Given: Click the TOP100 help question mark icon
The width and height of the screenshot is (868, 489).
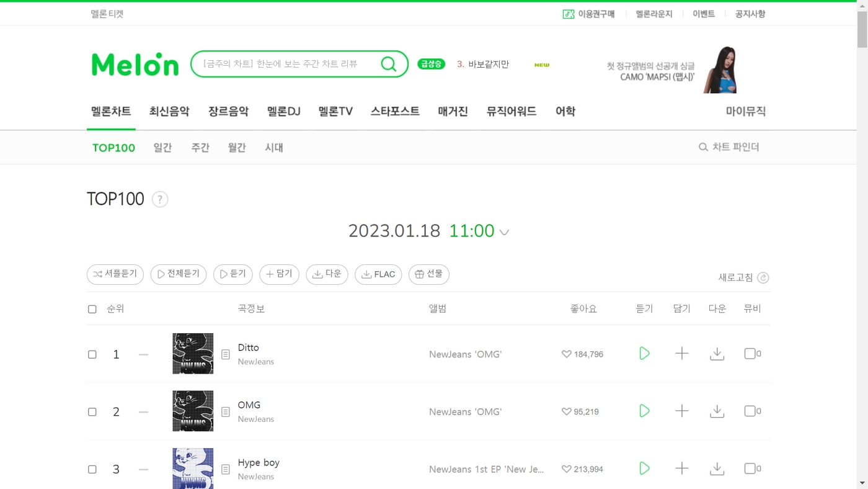Looking at the screenshot, I should pos(160,199).
